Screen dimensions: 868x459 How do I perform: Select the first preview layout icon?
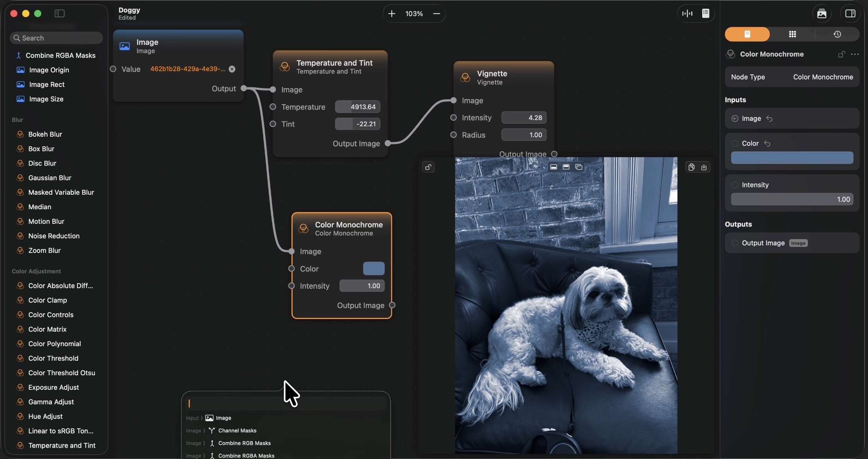tap(554, 167)
